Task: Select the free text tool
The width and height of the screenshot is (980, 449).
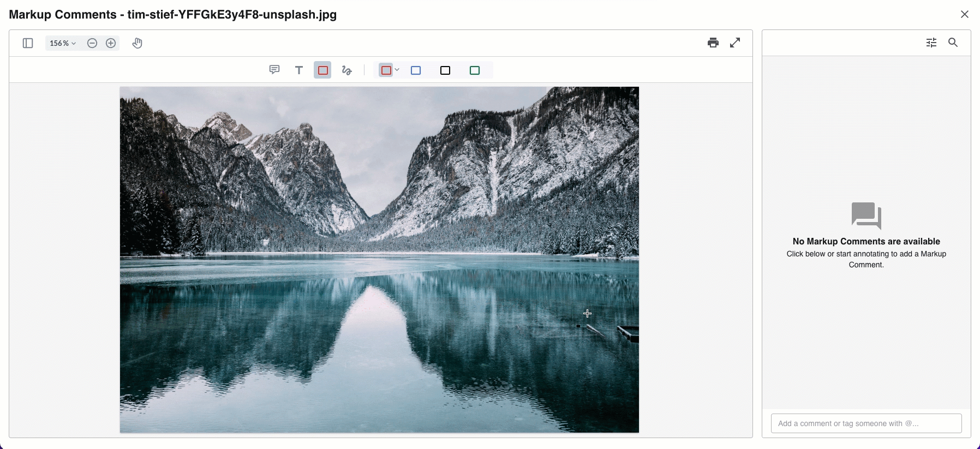Action: (299, 70)
